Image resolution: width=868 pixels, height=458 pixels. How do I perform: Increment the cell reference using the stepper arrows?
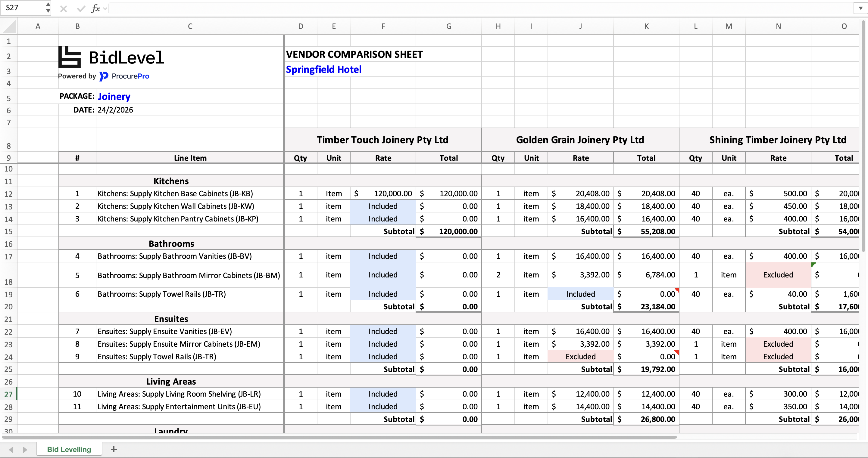point(48,5)
